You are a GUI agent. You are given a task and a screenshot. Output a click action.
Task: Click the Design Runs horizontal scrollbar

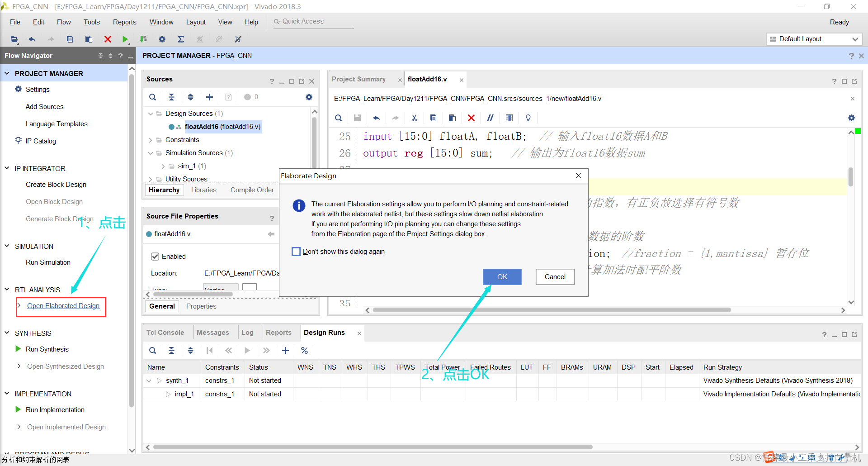(373, 447)
